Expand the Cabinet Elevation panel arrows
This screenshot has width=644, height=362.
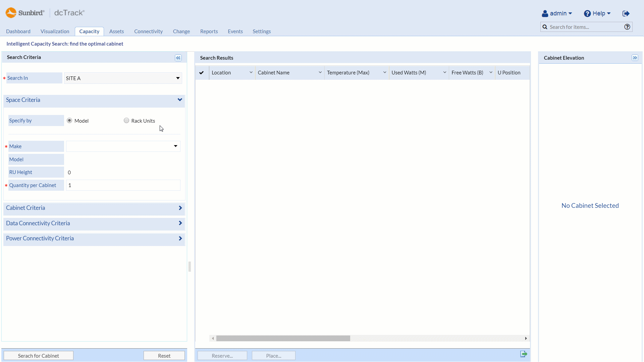(635, 58)
